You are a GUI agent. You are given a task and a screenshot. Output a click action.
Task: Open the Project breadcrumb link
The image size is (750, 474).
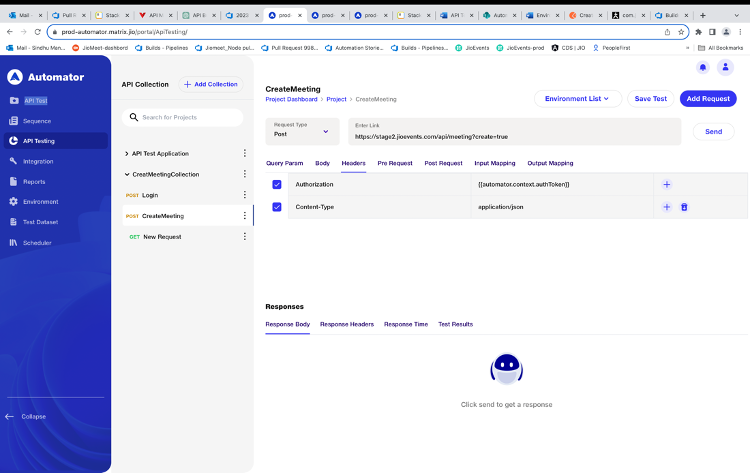point(336,99)
